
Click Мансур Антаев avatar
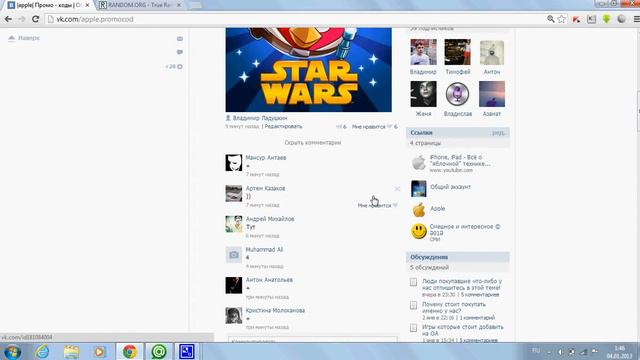[234, 163]
